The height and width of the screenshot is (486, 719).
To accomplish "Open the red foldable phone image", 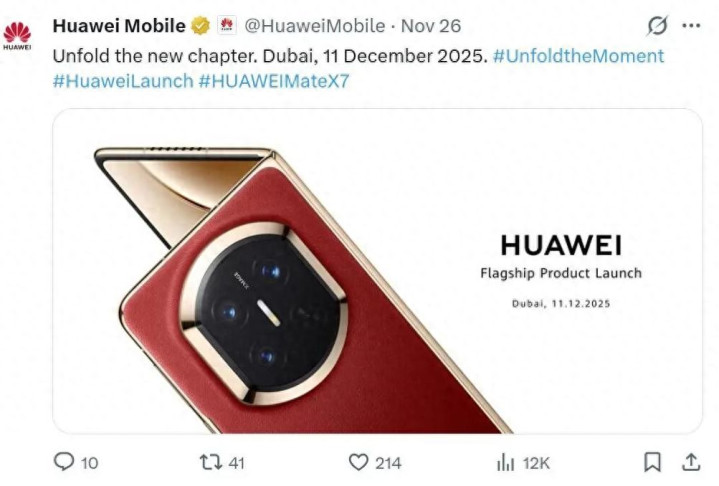I will [x=377, y=271].
